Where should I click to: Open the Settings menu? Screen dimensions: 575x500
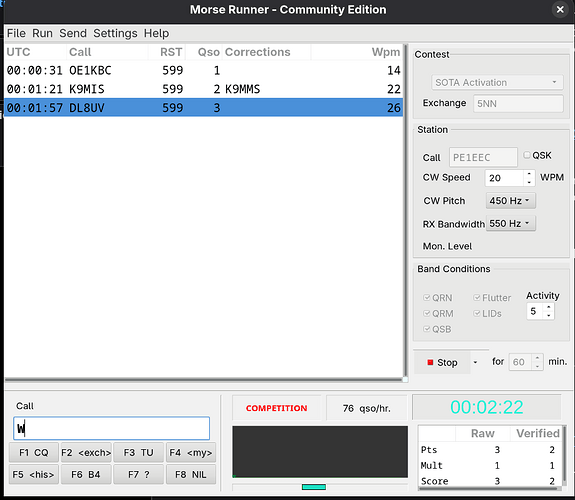[115, 33]
